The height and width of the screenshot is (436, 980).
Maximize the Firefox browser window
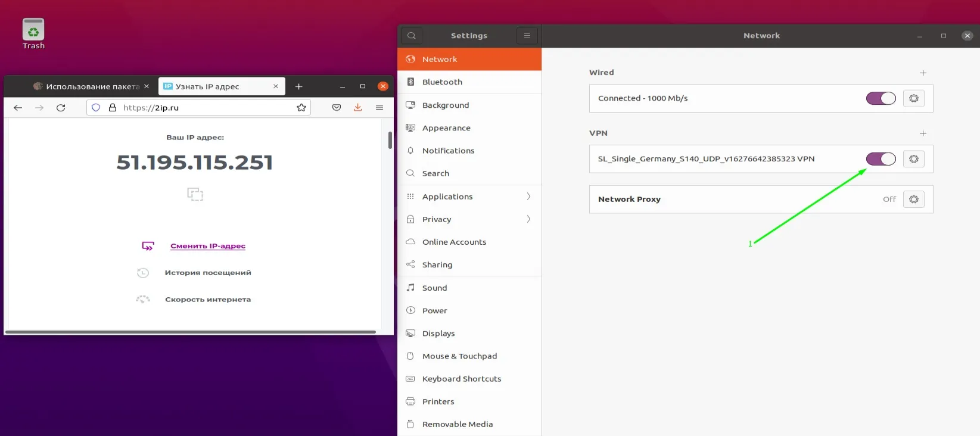(363, 86)
